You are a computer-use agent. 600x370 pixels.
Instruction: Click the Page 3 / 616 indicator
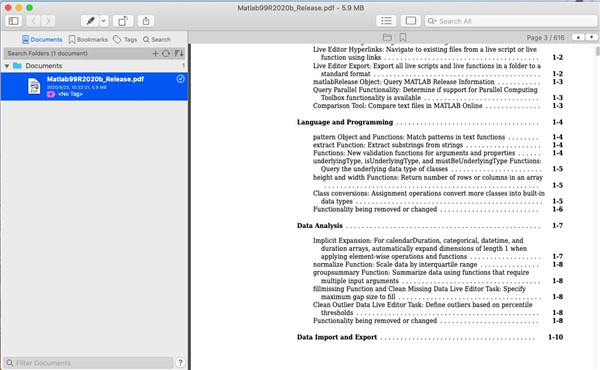click(x=545, y=37)
